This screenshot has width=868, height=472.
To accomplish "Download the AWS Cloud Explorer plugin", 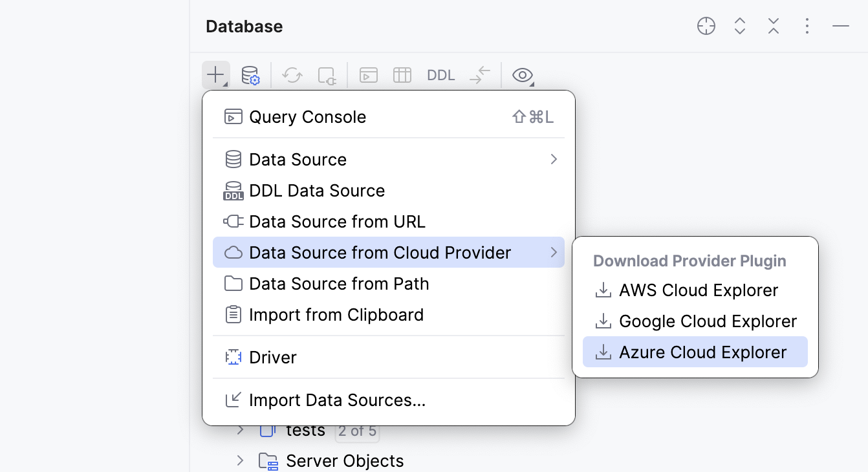I will click(x=699, y=290).
